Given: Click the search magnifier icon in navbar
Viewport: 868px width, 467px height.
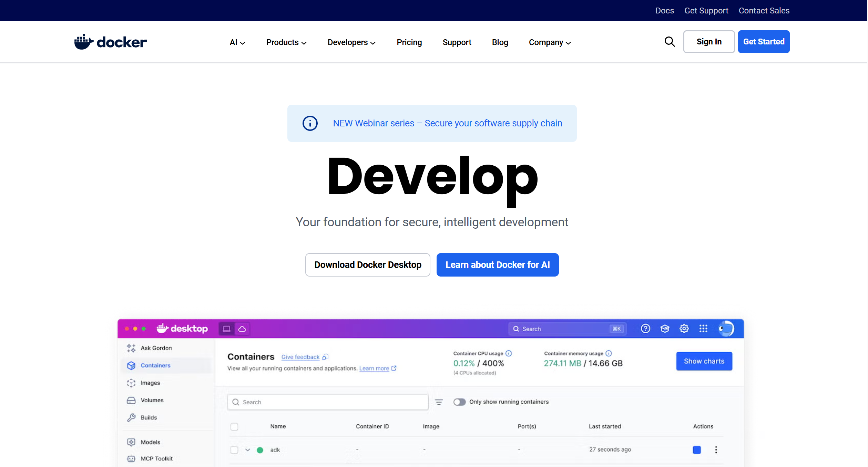Looking at the screenshot, I should 669,42.
